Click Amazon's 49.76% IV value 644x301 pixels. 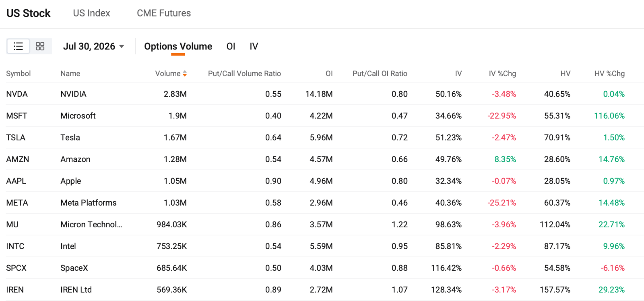pyautogui.click(x=448, y=159)
